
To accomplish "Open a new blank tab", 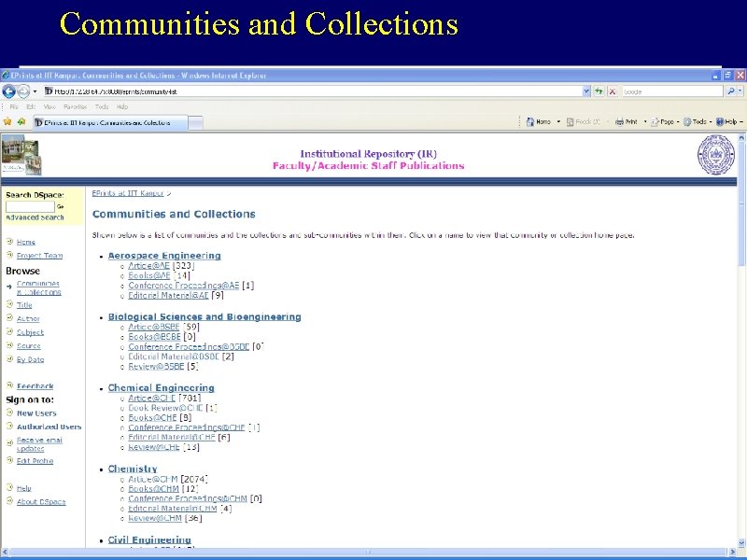I will point(195,123).
